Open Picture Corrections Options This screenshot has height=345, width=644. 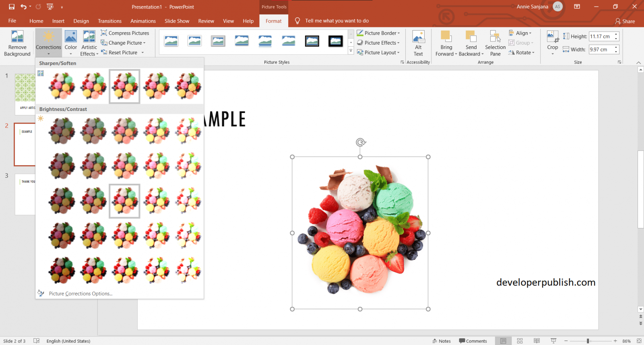80,294
